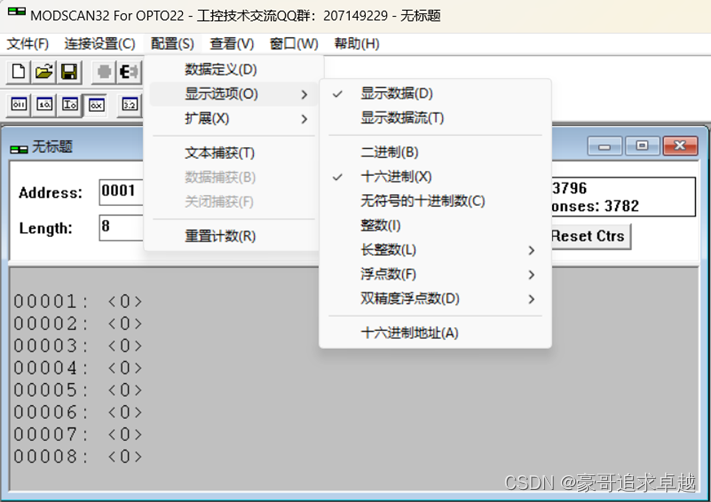The height and width of the screenshot is (502, 711).
Task: Close the 配置(S) menu
Action: point(172,44)
